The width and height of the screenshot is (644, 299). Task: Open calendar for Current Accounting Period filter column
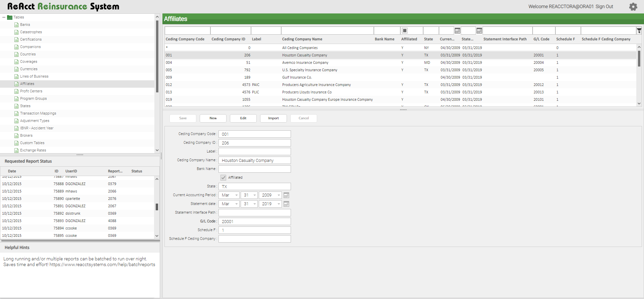coord(457,31)
